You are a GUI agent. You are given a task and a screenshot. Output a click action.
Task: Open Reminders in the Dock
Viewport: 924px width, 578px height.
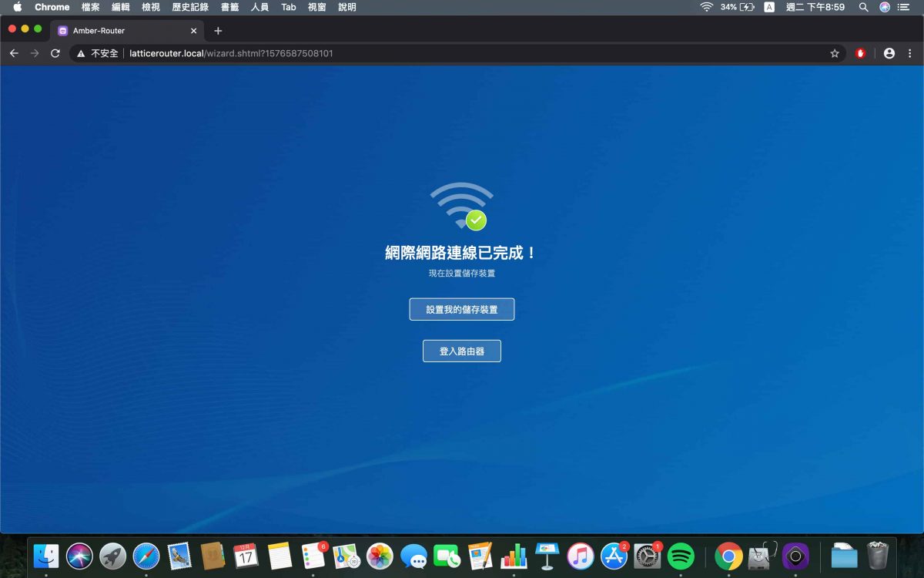[313, 556]
